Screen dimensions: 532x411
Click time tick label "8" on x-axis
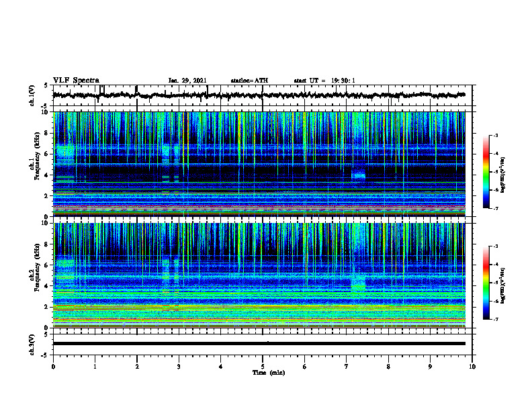point(388,367)
